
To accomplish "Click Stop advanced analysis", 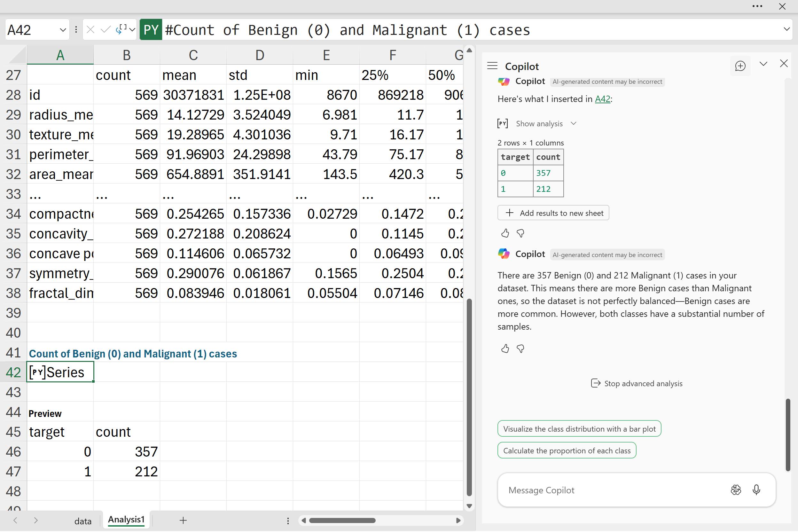I will 637,383.
